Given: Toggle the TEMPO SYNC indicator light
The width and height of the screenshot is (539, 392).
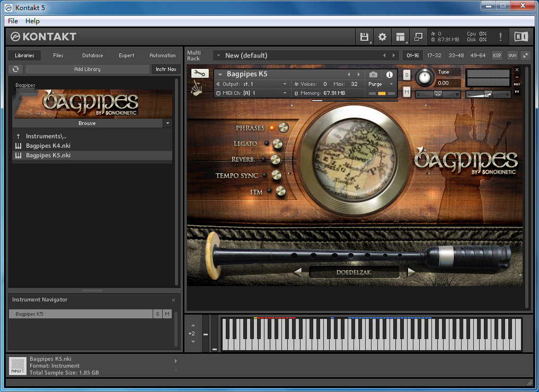Looking at the screenshot, I should click(x=264, y=175).
